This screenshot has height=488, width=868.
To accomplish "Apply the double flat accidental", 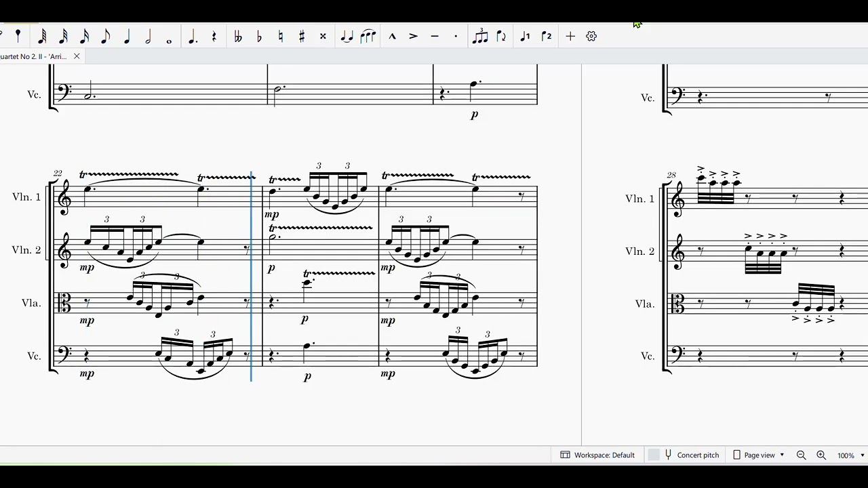I will pos(238,37).
